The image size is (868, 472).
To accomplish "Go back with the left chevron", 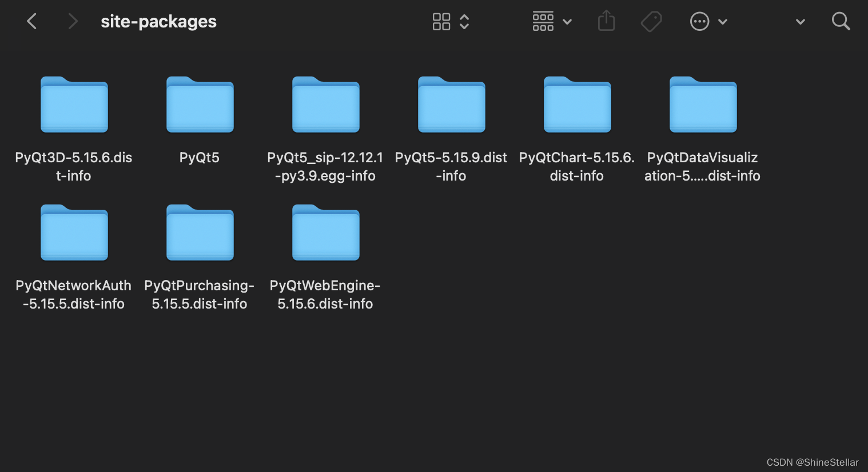I will tap(32, 22).
